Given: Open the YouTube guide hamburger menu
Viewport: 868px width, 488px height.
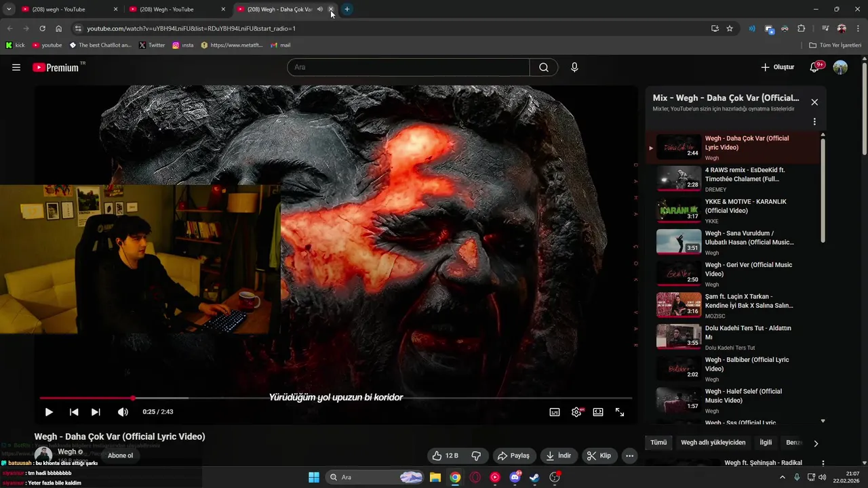Looking at the screenshot, I should click(16, 67).
